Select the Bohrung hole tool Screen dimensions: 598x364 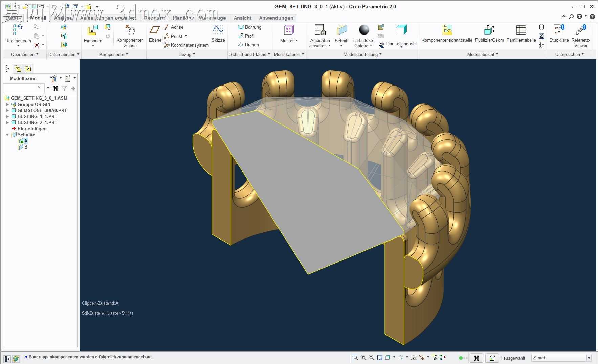pos(250,27)
